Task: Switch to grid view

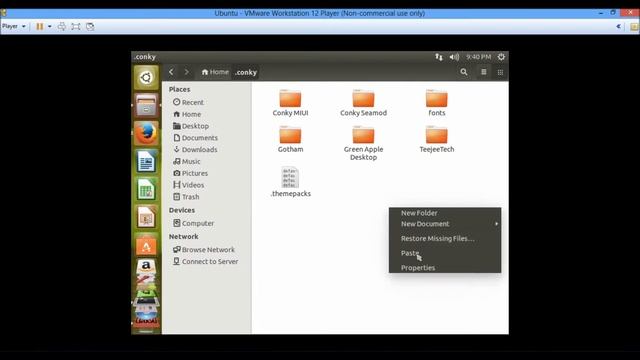Action: pyautogui.click(x=500, y=72)
